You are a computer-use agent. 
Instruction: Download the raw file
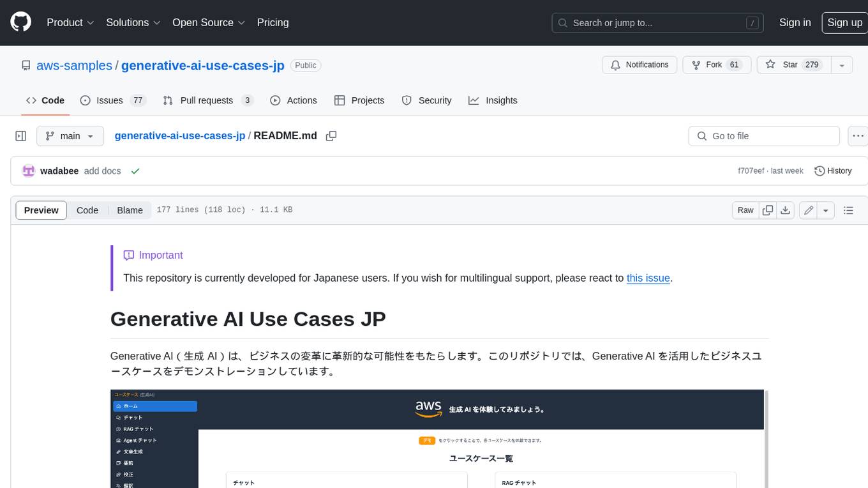coord(786,210)
